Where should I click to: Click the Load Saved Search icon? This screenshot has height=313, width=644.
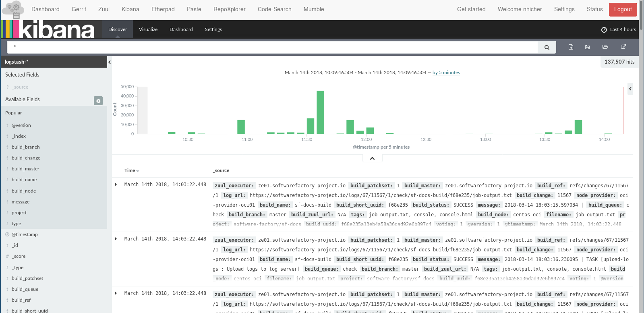tap(605, 47)
